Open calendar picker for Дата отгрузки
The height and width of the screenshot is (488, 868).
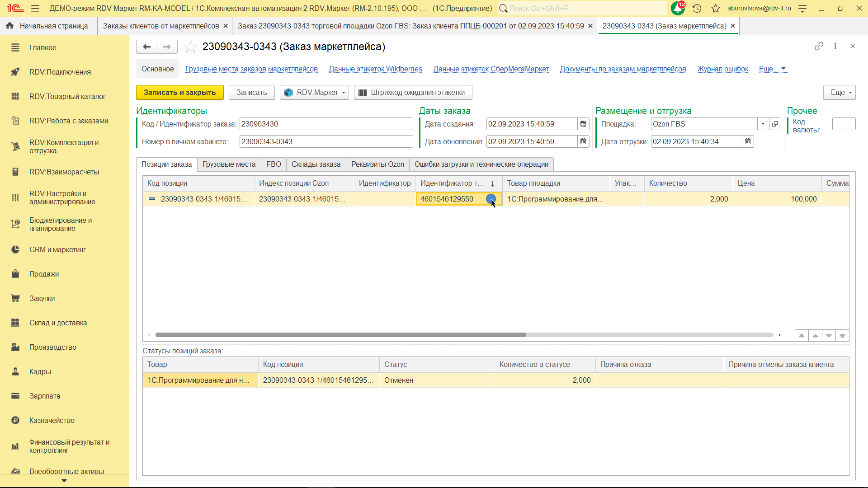748,141
